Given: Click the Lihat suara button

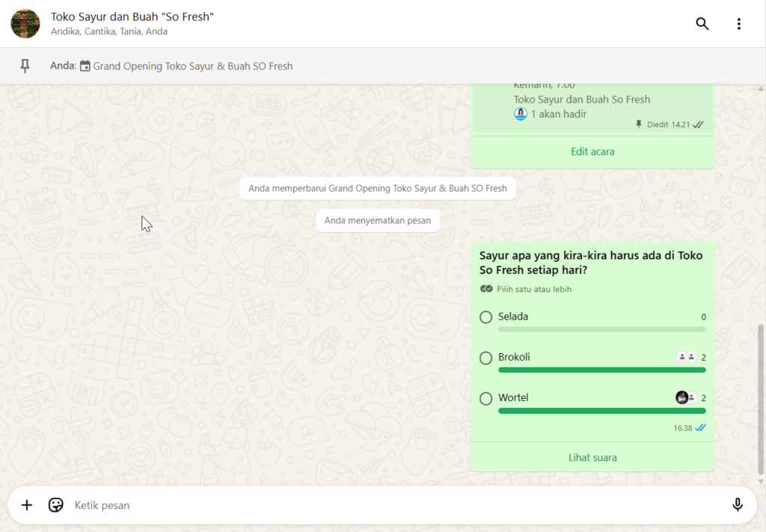Looking at the screenshot, I should tap(592, 457).
